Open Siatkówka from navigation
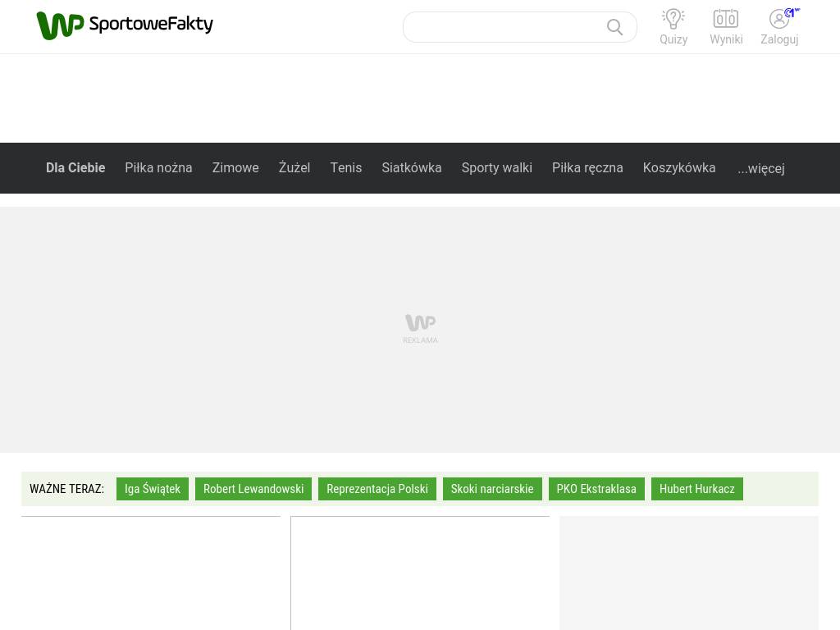The height and width of the screenshot is (630, 840). pyautogui.click(x=411, y=167)
